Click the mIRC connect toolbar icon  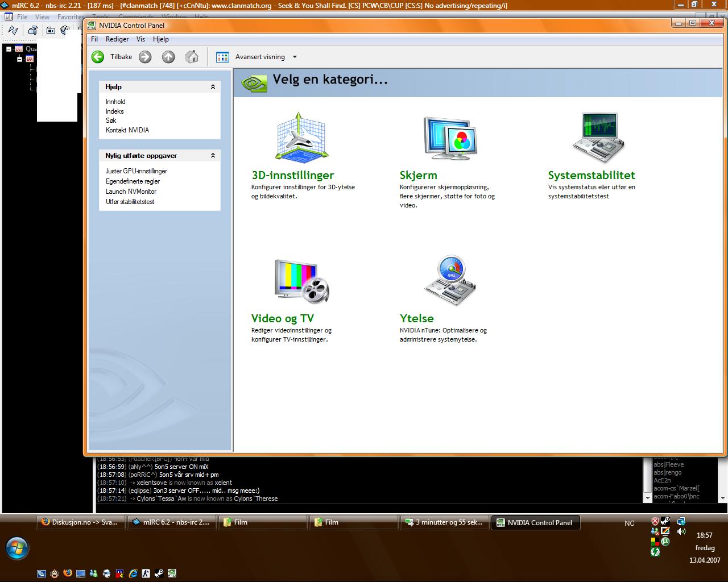pos(13,30)
